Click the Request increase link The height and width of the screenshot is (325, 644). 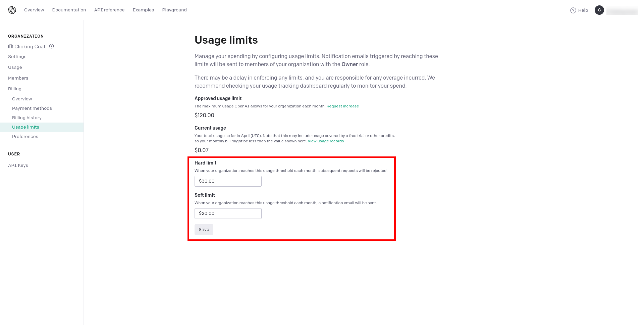[342, 106]
